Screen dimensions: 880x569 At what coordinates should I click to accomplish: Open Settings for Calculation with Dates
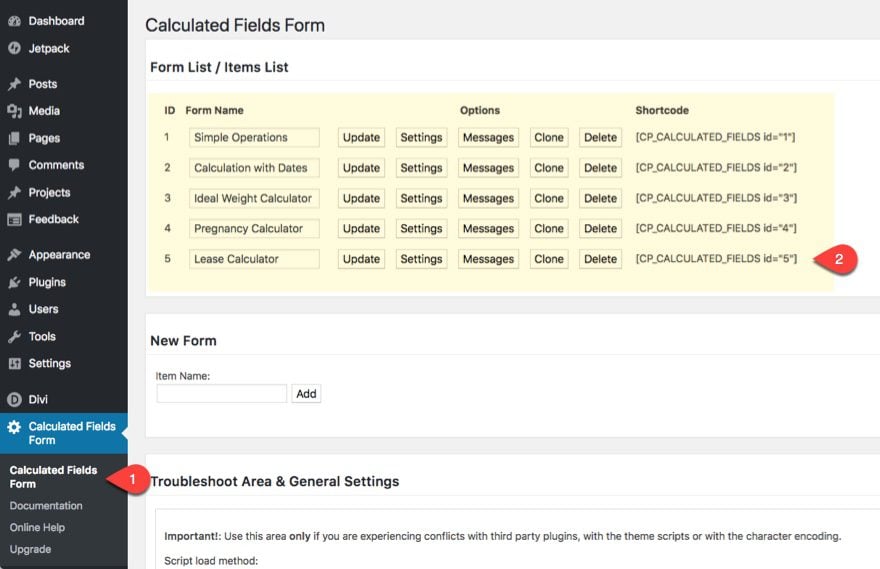pyautogui.click(x=421, y=168)
